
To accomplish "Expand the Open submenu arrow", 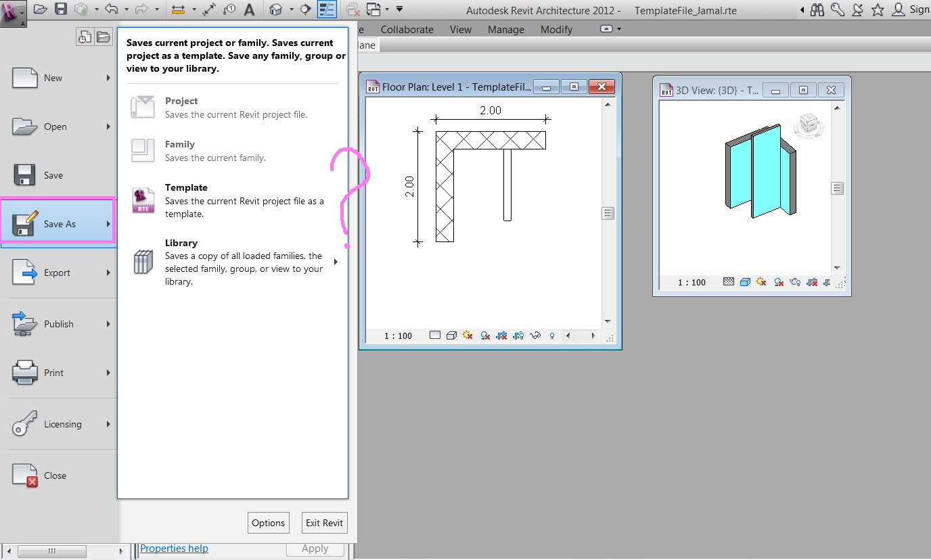I will (x=108, y=127).
